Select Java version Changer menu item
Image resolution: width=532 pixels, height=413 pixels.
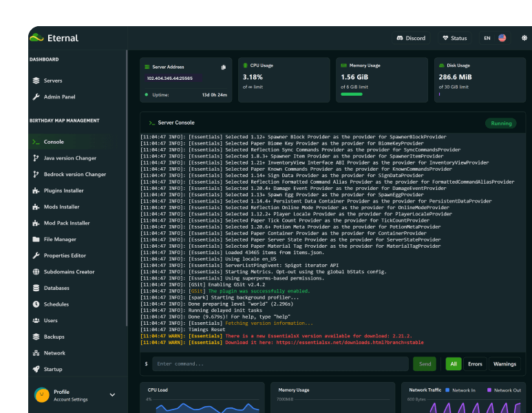(x=70, y=158)
